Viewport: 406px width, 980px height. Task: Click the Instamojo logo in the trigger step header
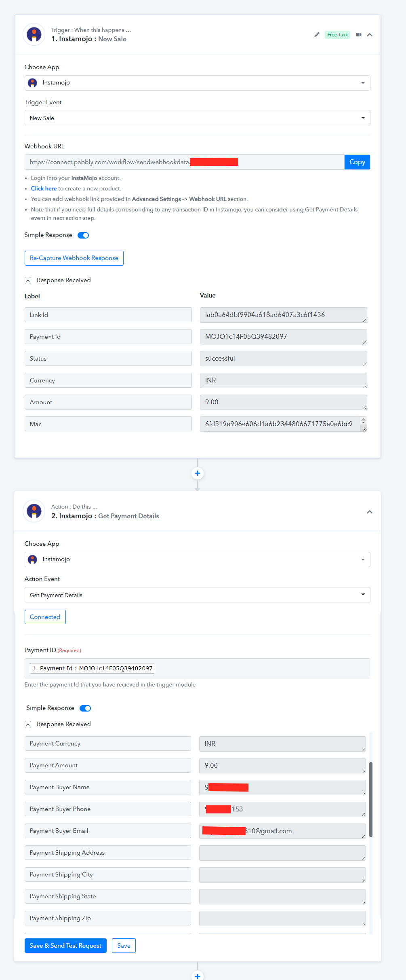[x=34, y=34]
